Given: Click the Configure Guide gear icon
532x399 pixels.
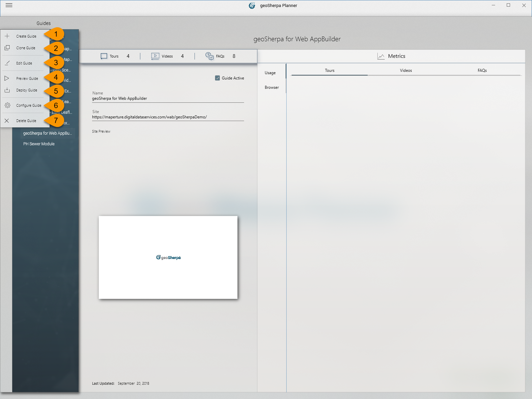Looking at the screenshot, I should point(7,105).
